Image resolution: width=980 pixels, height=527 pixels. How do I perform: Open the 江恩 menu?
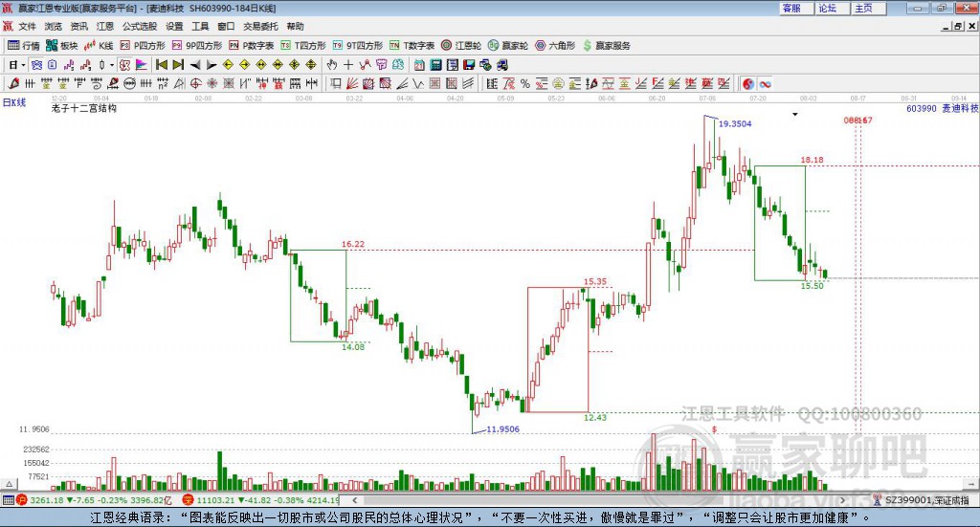coord(105,26)
